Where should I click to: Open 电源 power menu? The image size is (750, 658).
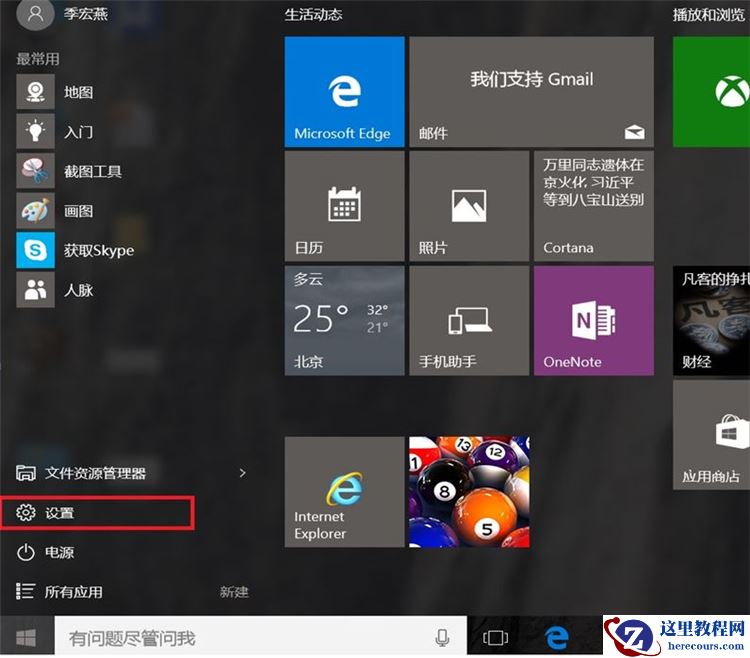pos(45,553)
